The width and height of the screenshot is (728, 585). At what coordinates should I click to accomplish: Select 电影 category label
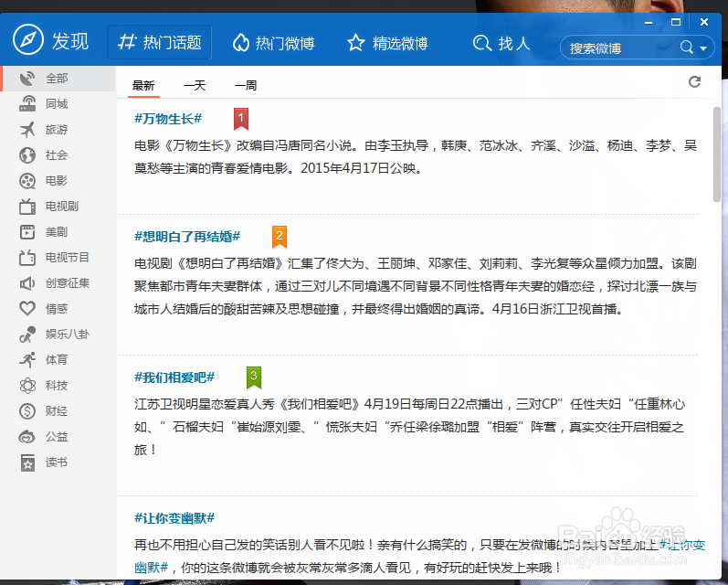57,180
